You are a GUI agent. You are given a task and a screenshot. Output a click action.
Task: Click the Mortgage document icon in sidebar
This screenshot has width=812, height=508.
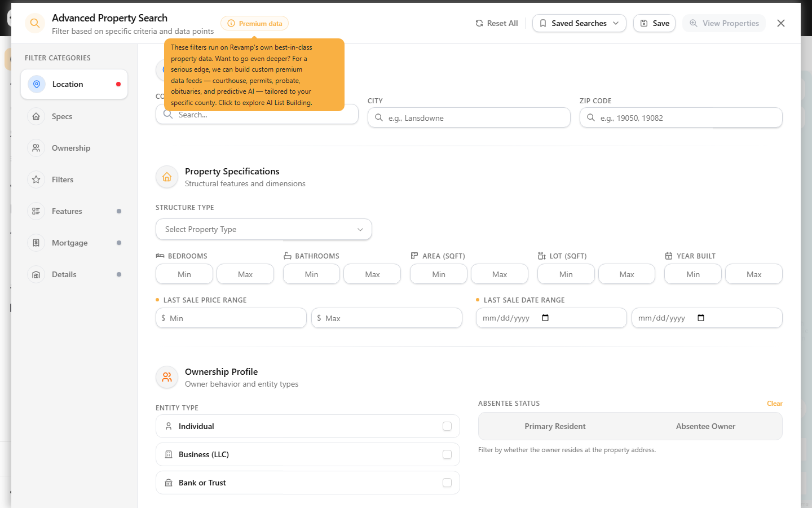36,243
